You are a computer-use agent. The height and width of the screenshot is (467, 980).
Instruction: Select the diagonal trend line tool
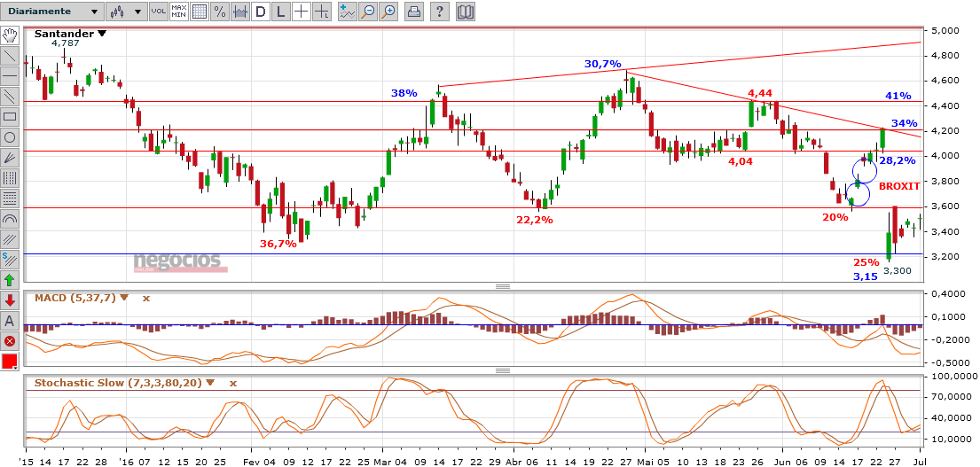(x=10, y=56)
